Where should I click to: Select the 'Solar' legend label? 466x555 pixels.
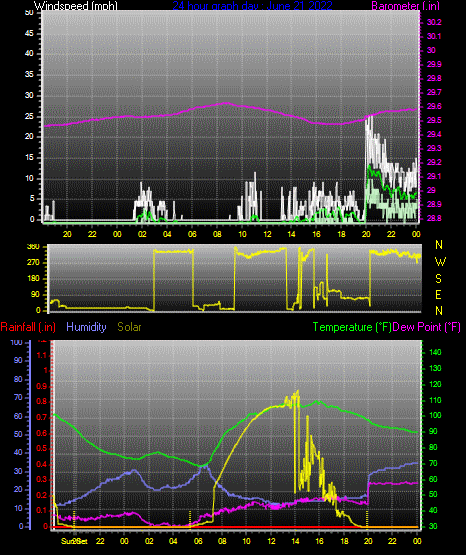click(129, 327)
